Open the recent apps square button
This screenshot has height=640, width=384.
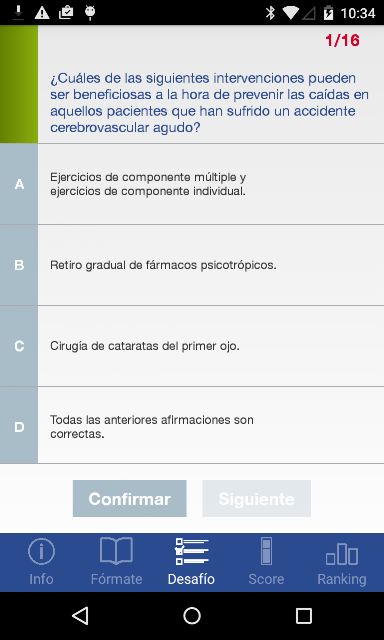pyautogui.click(x=304, y=616)
